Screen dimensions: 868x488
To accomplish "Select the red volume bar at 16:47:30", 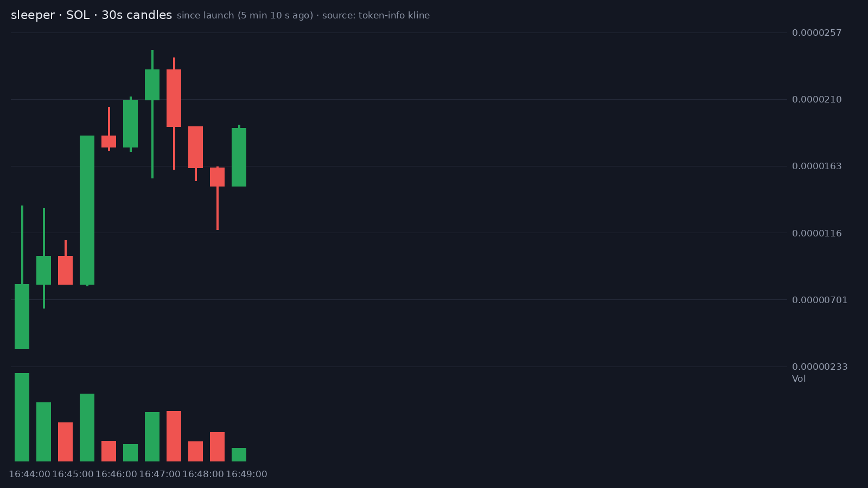I will click(174, 436).
